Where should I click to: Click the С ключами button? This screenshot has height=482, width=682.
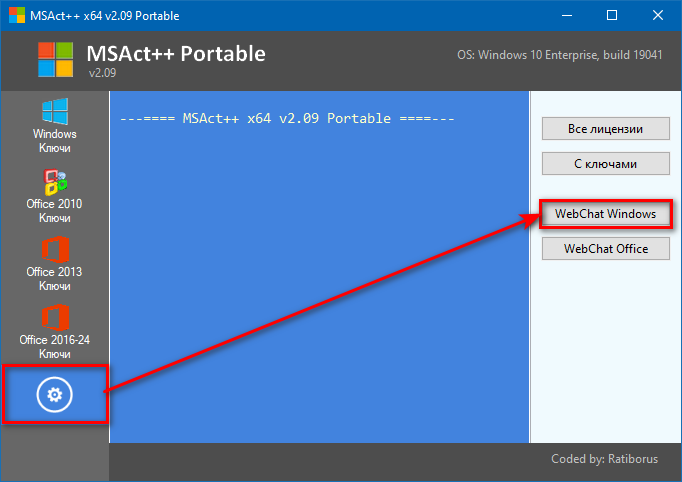pyautogui.click(x=605, y=164)
